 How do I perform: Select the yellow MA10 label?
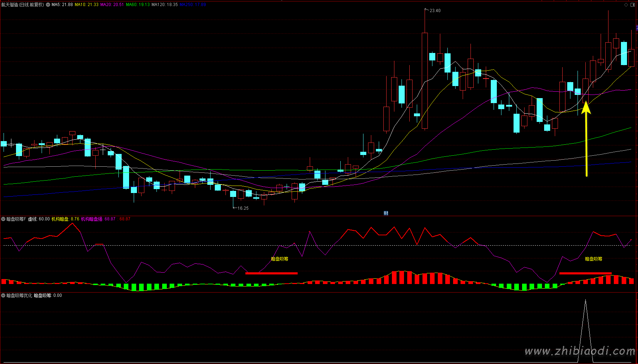[x=86, y=5]
